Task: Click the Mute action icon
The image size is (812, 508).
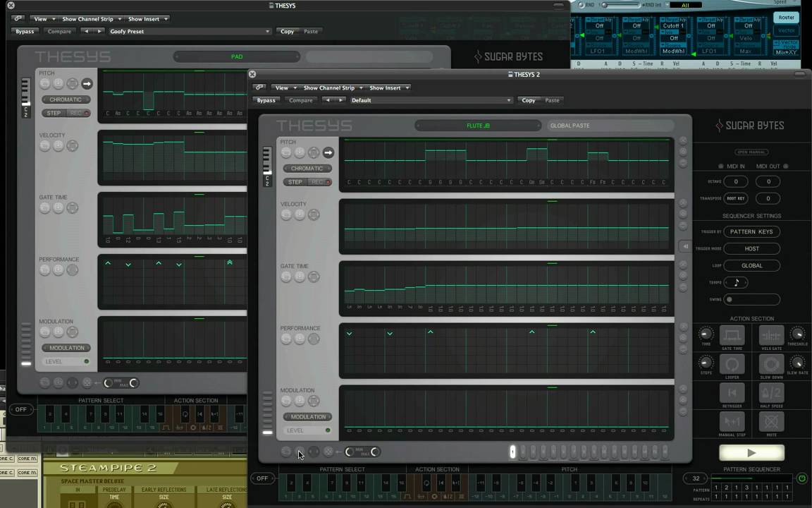Action: pyautogui.click(x=771, y=422)
